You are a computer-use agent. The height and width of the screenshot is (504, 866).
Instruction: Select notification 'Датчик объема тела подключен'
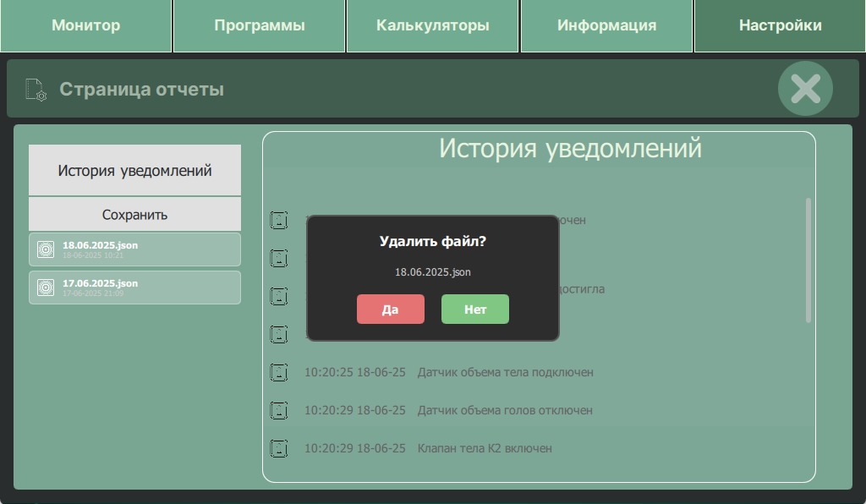coord(506,372)
